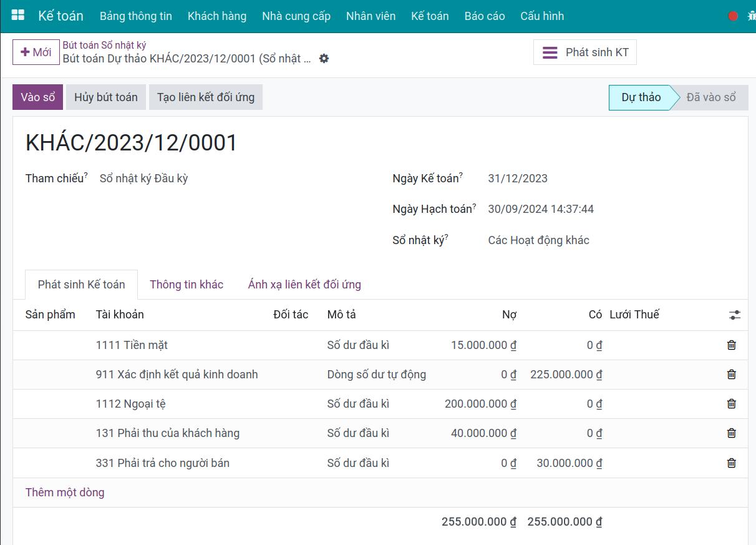The image size is (756, 545).
Task: Delete the 911 Xác định kết quả line
Action: pos(732,375)
